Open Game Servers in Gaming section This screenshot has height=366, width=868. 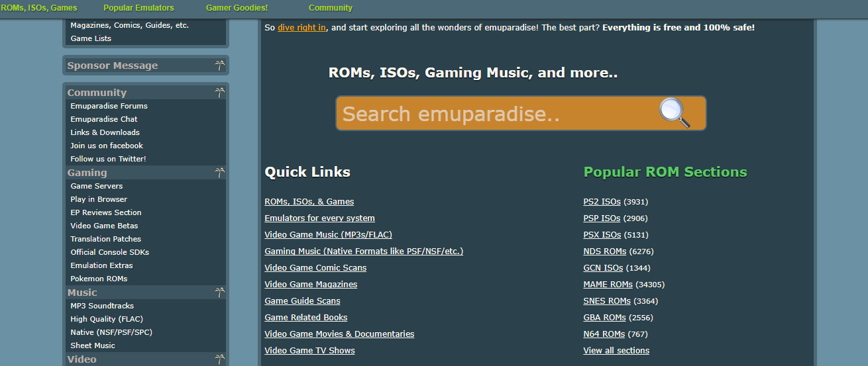[x=97, y=186]
